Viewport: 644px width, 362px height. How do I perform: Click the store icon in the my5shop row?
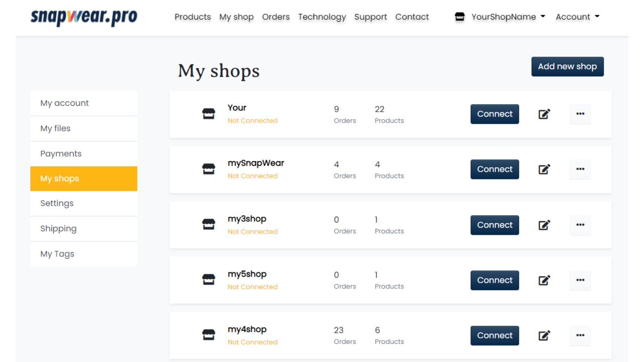tap(208, 280)
